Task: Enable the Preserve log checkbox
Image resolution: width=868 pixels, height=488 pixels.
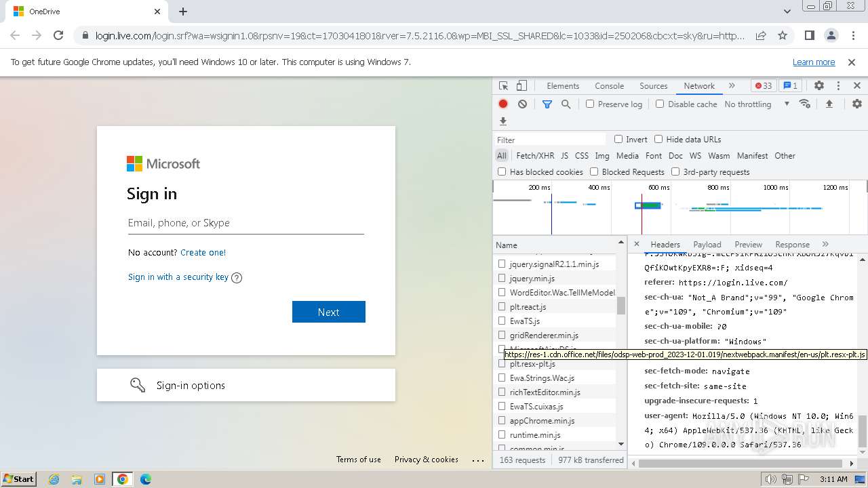Action: (x=590, y=104)
